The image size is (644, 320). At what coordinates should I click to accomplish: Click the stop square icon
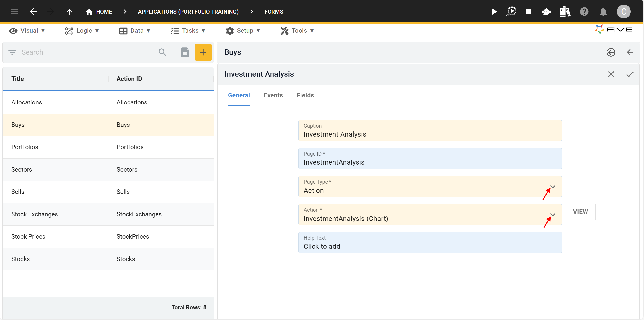click(529, 12)
